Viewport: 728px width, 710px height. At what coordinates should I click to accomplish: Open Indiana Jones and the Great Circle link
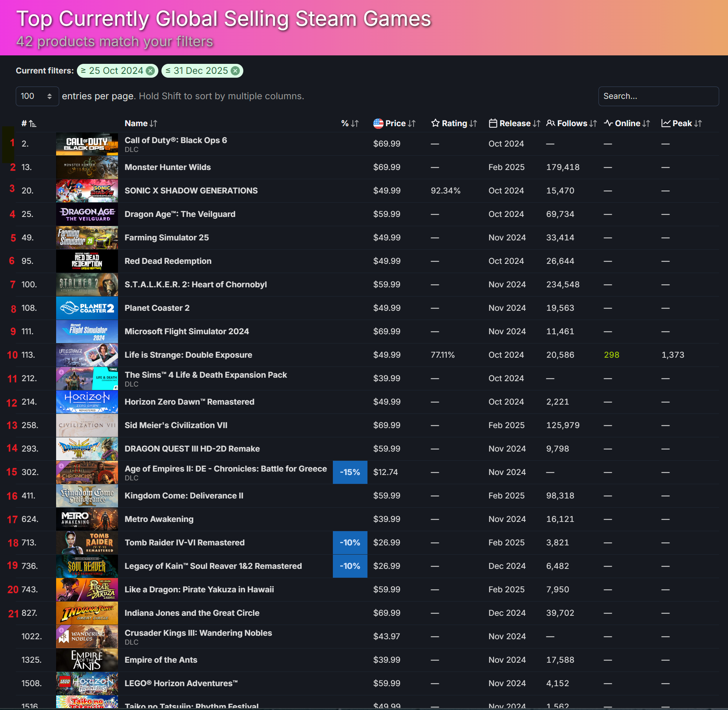click(192, 613)
